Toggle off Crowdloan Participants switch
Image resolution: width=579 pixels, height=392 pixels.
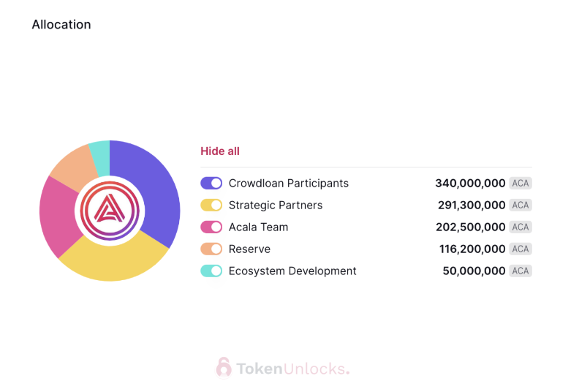click(x=211, y=184)
